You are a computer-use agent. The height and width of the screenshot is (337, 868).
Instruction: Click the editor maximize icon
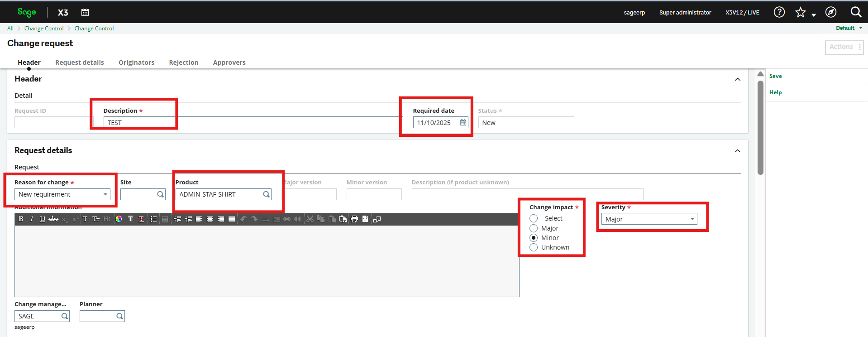click(377, 219)
